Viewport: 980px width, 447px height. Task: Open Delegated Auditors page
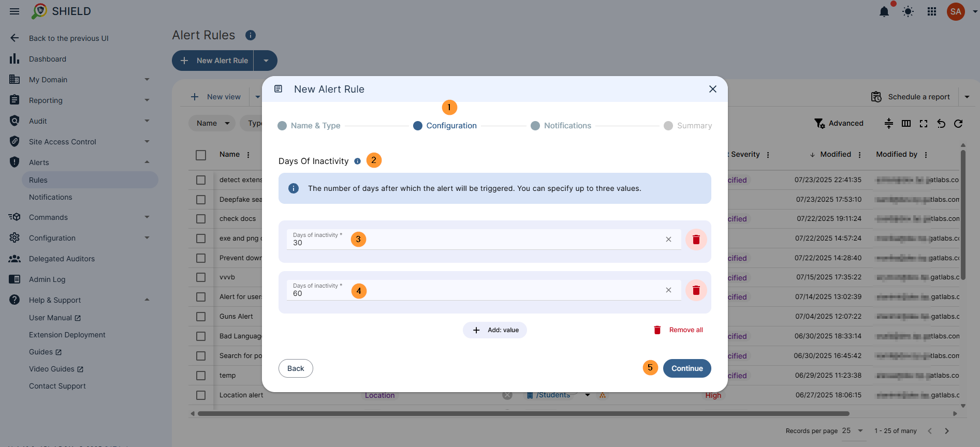(x=62, y=259)
